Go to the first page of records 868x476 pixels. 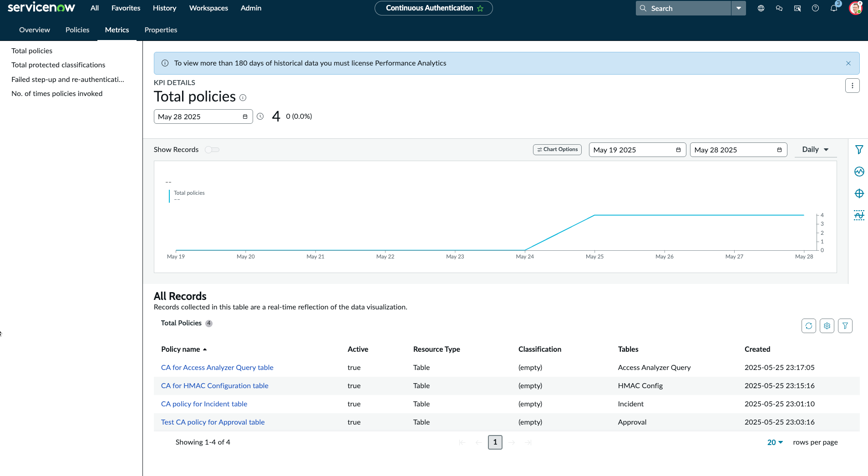[x=462, y=442]
